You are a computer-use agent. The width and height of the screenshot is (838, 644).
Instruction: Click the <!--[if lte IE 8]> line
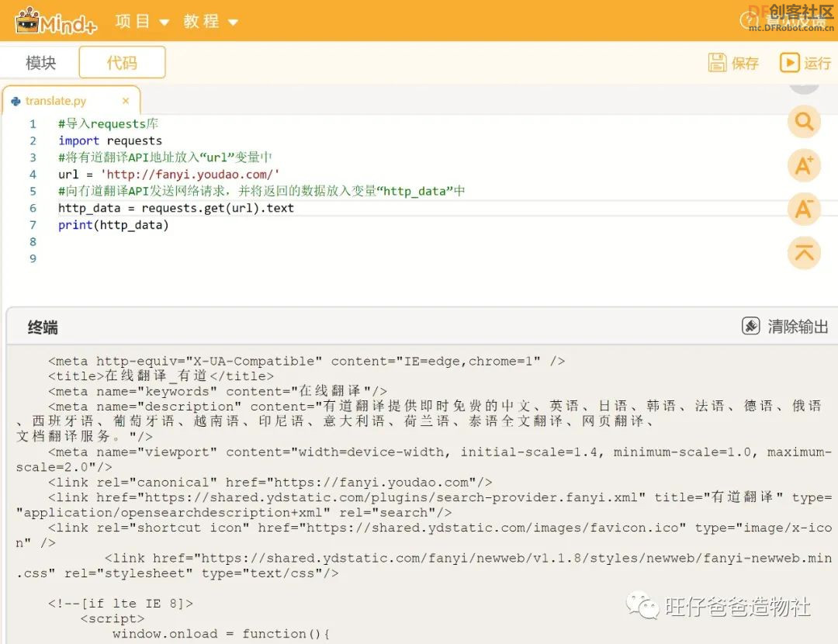[x=120, y=604]
